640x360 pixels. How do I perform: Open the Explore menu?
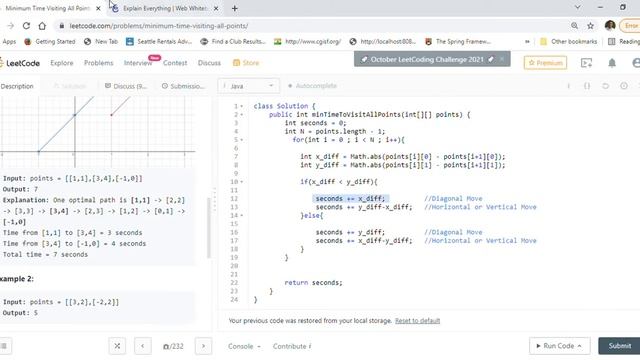[x=62, y=63]
